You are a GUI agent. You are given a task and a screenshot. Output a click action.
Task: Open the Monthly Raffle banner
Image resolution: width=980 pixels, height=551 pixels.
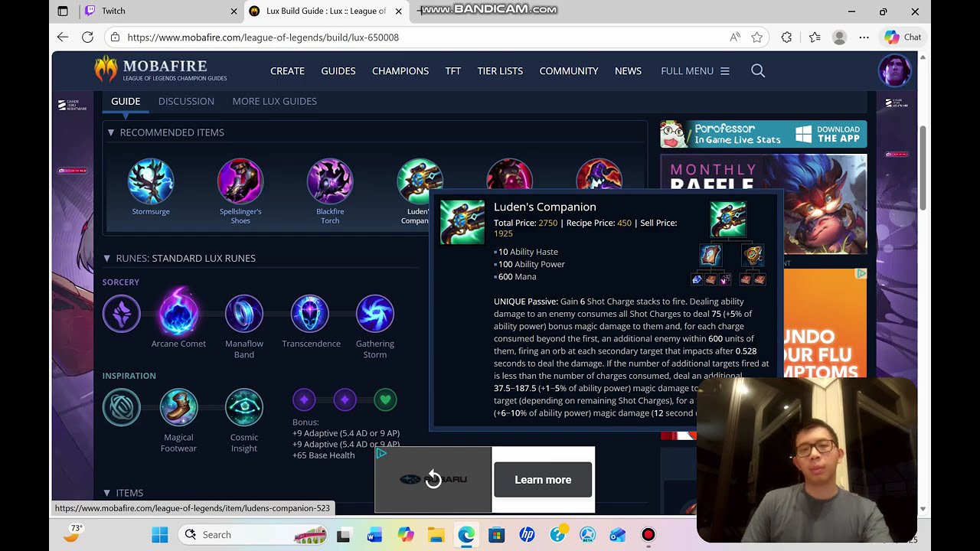(x=763, y=203)
